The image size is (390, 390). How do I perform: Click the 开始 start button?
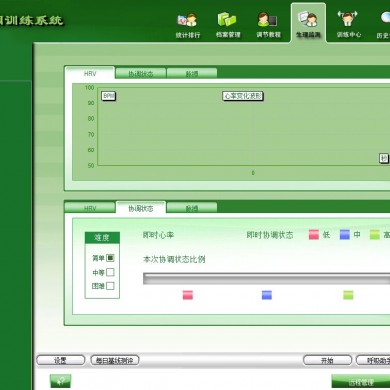coord(327,360)
